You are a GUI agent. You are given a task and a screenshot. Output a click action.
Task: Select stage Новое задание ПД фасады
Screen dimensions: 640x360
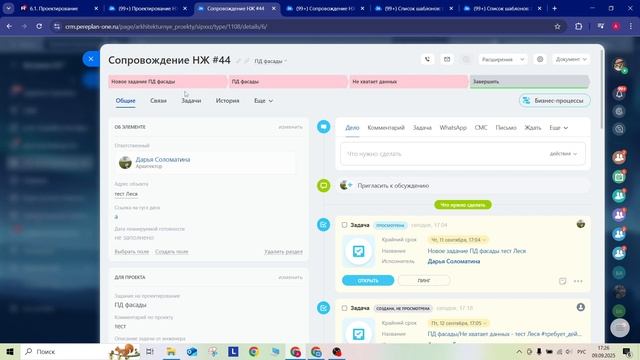click(x=168, y=82)
